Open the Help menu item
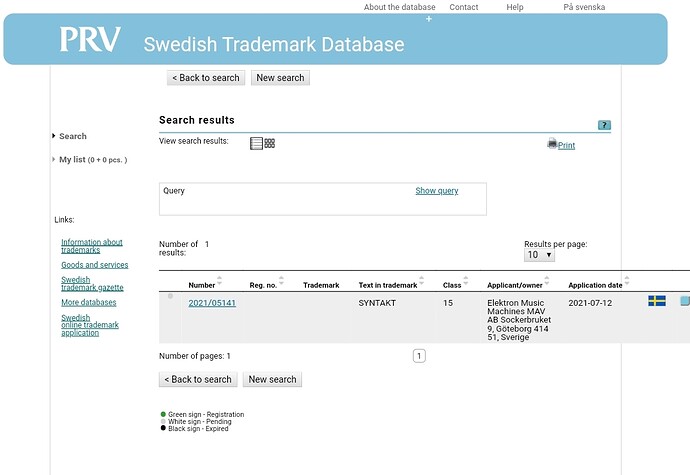Screen dimensions: 690x475 click(514, 7)
